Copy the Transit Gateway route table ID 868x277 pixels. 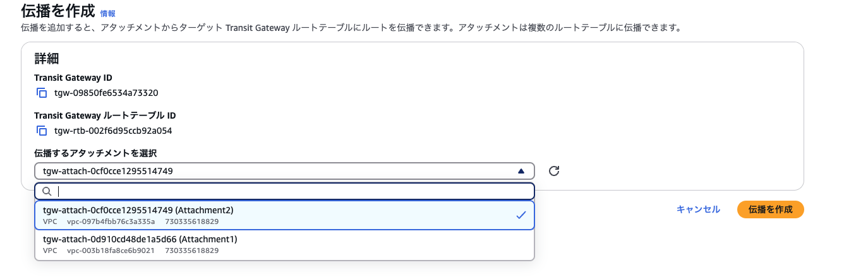[42, 131]
